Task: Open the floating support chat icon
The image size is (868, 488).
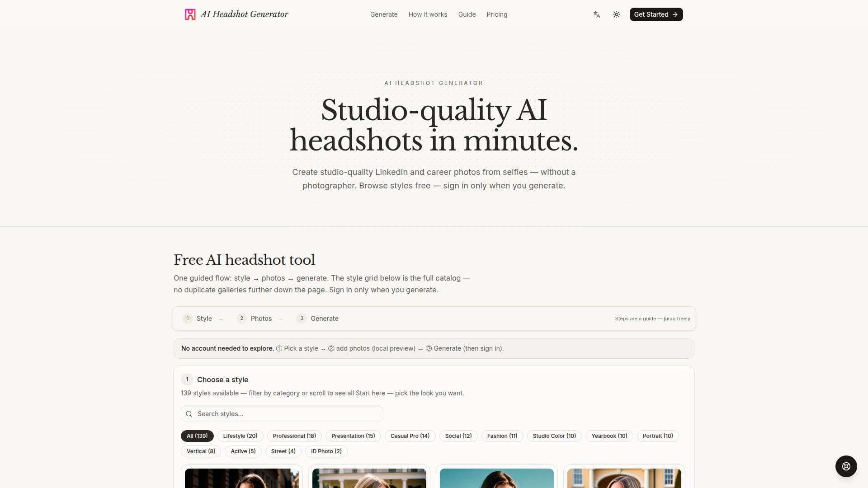Action: [x=846, y=466]
